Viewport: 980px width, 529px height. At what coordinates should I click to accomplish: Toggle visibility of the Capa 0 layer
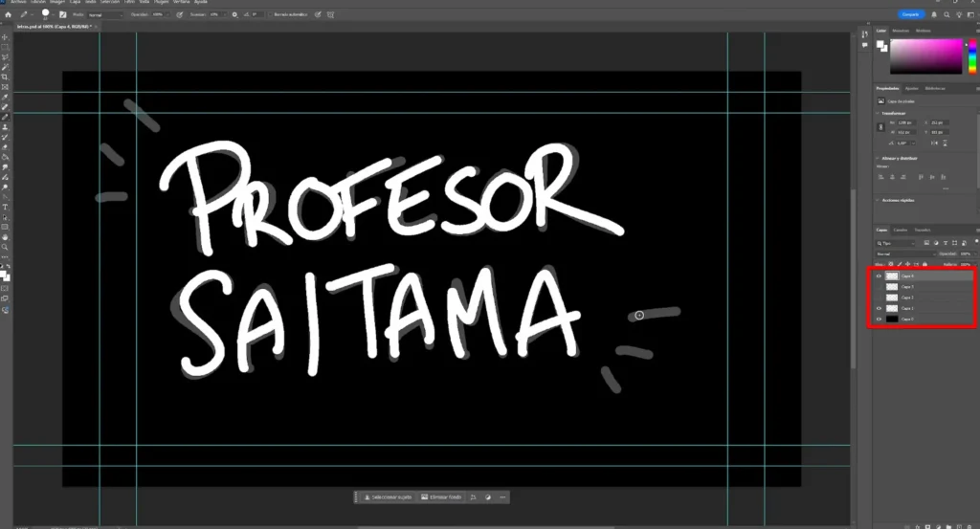click(x=880, y=319)
